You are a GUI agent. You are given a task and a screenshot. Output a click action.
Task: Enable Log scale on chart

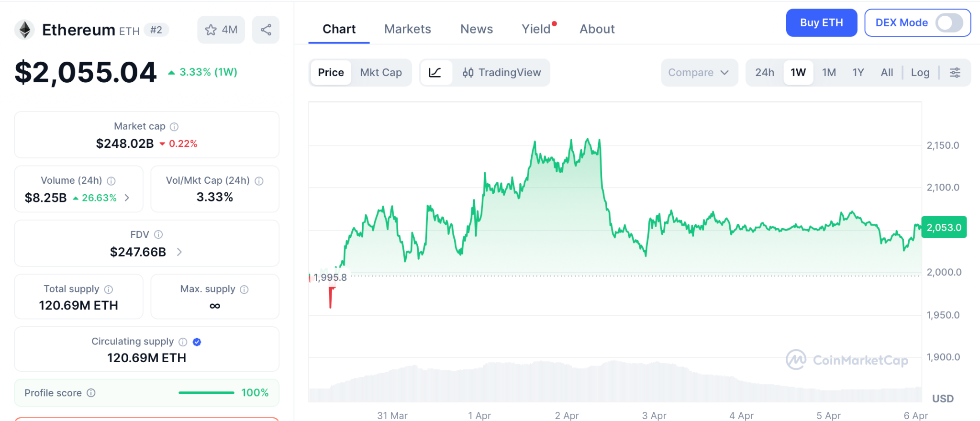(x=920, y=73)
